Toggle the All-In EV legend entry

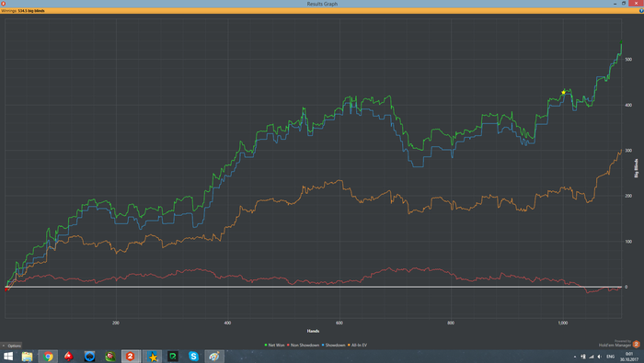[357, 345]
